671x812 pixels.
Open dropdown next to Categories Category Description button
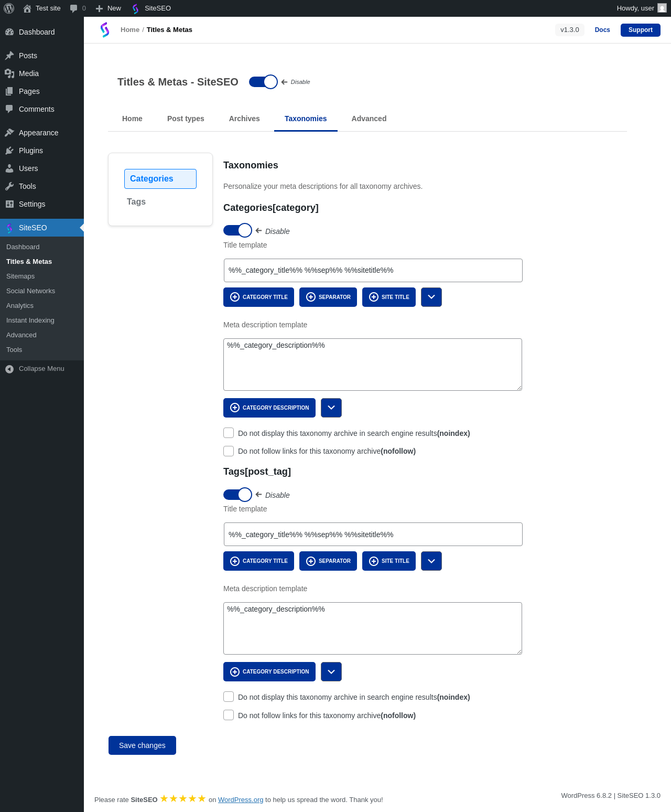[x=331, y=408]
